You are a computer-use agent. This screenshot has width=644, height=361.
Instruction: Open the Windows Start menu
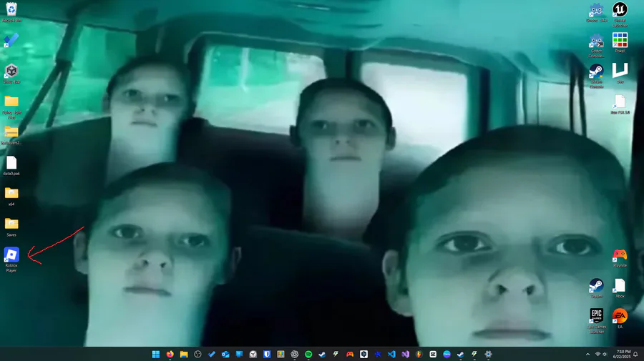156,354
